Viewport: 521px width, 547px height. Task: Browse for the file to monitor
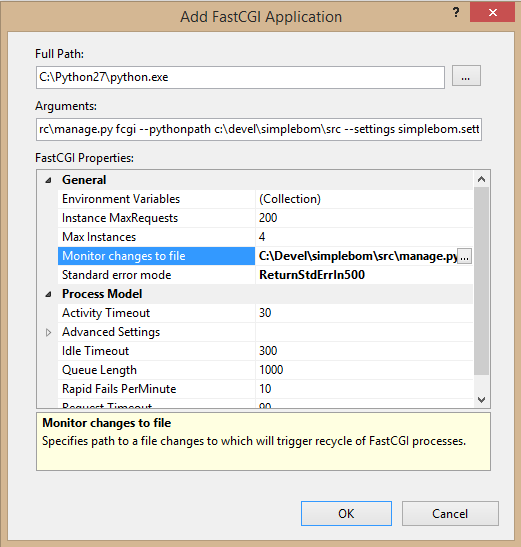[464, 256]
